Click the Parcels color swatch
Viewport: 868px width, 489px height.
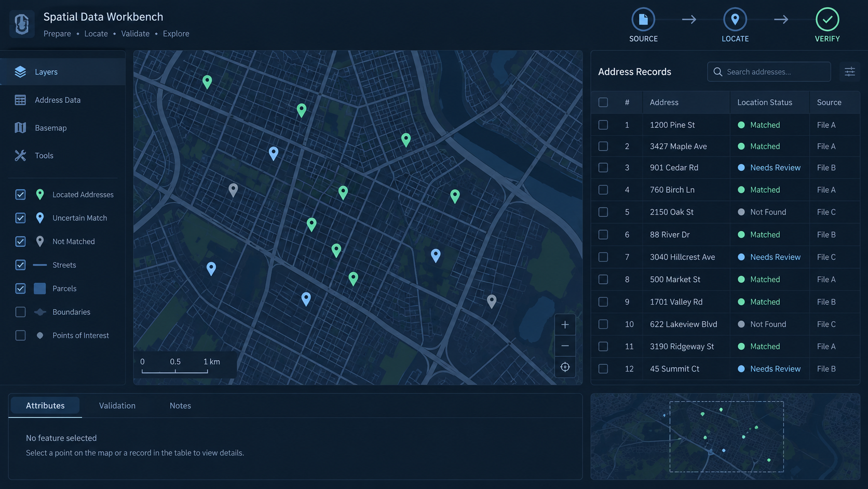coord(40,288)
